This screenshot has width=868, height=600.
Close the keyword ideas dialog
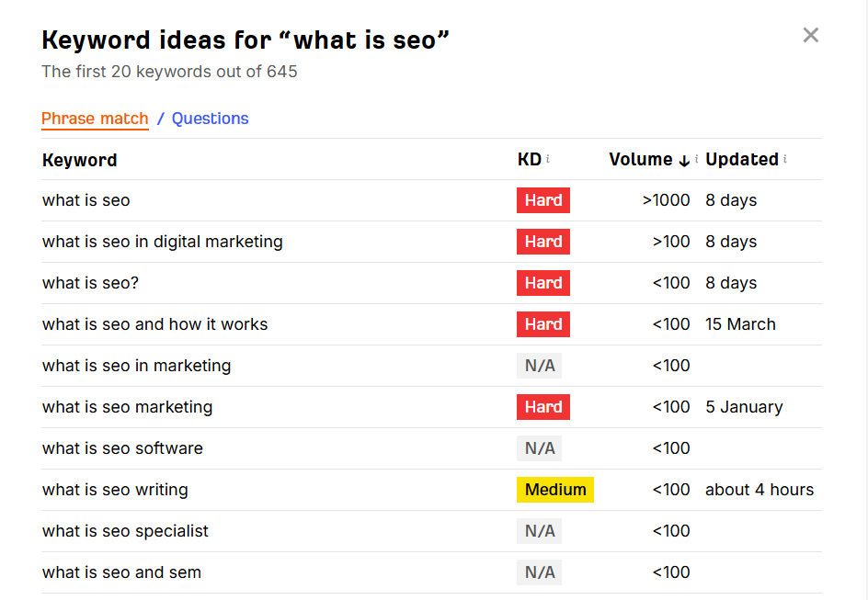[x=810, y=35]
